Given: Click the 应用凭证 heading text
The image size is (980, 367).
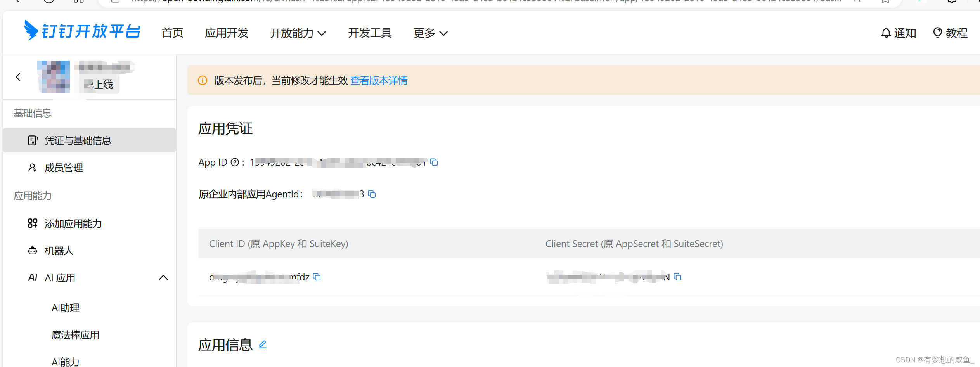Looking at the screenshot, I should click(x=225, y=128).
